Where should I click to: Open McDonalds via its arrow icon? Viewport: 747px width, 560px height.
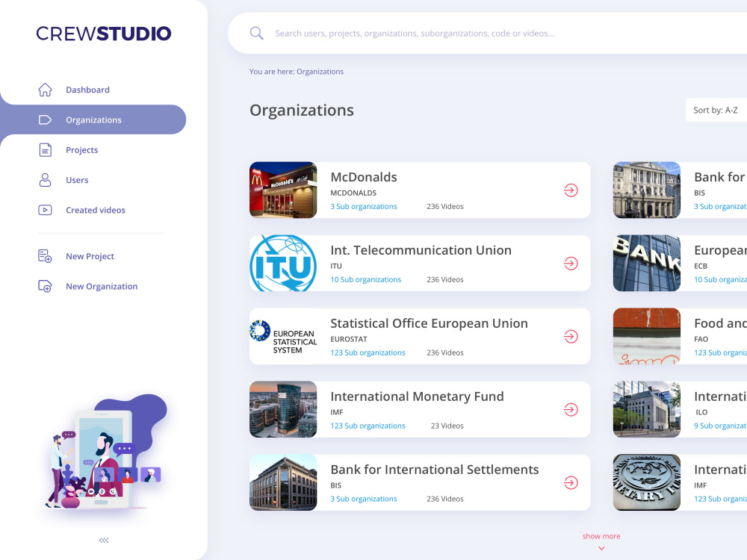(x=571, y=190)
